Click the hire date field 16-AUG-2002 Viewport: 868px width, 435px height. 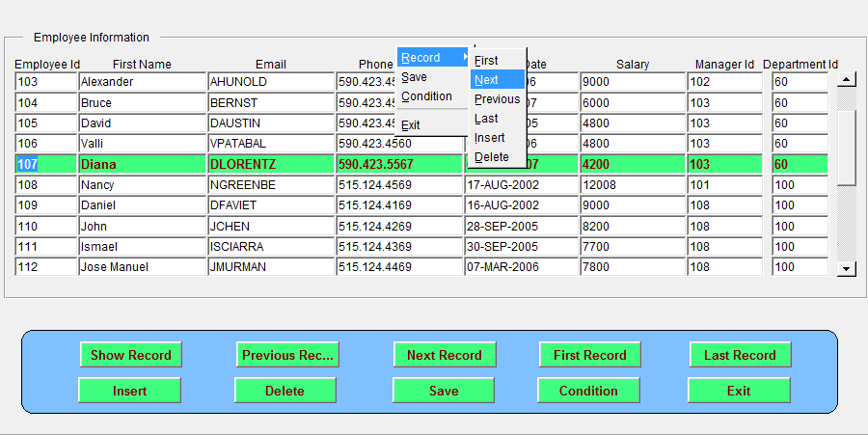pyautogui.click(x=521, y=205)
